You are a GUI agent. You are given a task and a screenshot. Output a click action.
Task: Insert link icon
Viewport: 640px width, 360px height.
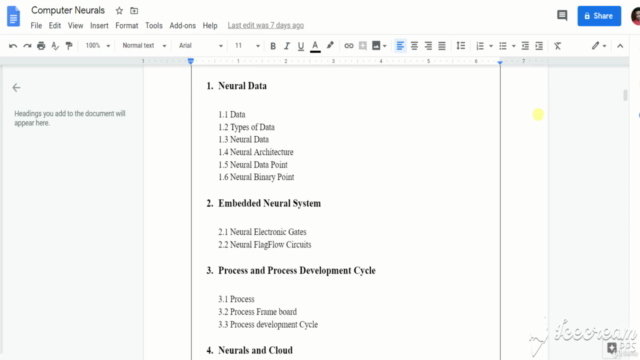point(349,46)
